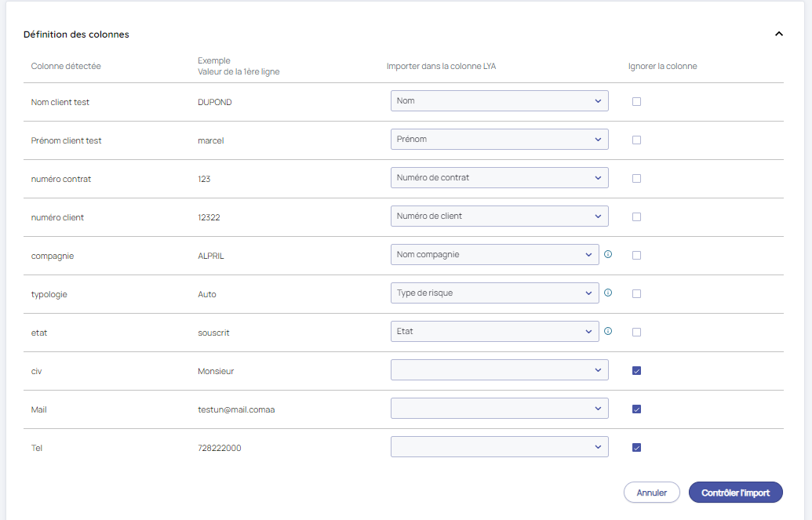Expand the Numéro de contrat dropdown
Image resolution: width=812 pixels, height=520 pixels.
point(499,177)
